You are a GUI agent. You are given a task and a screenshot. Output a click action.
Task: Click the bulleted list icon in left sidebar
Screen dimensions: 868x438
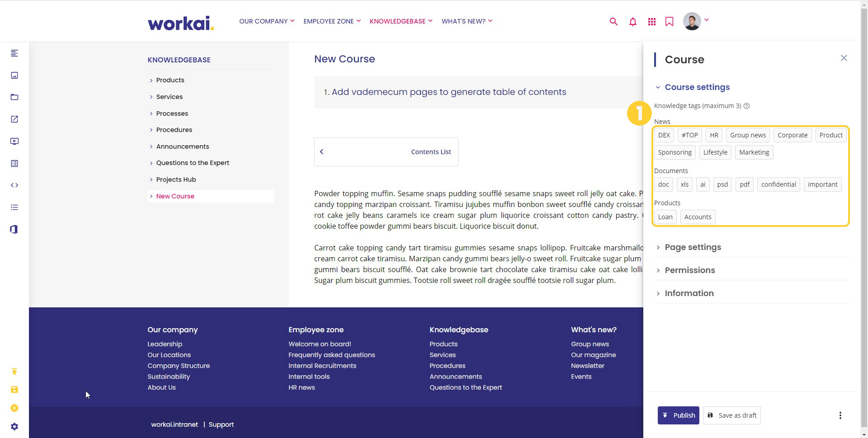point(14,207)
